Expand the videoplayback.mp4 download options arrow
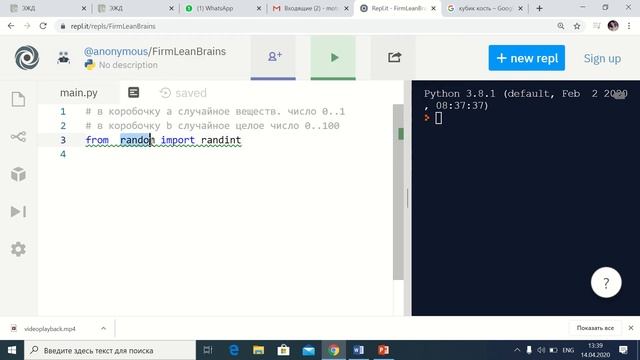 click(x=103, y=328)
